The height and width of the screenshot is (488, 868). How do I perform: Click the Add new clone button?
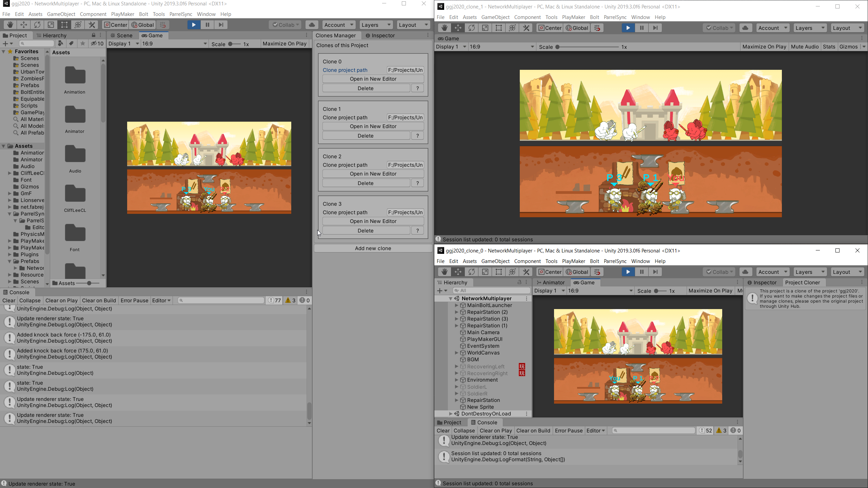373,248
